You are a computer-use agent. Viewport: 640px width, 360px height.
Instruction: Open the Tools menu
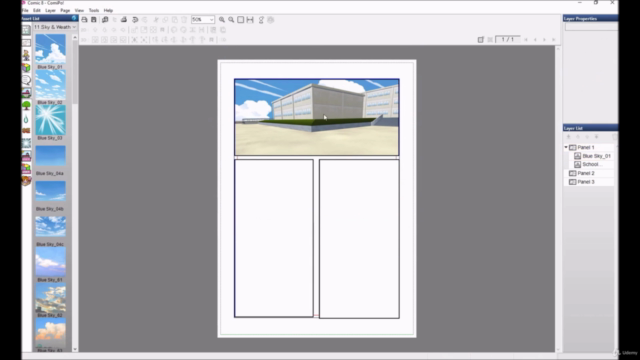94,10
